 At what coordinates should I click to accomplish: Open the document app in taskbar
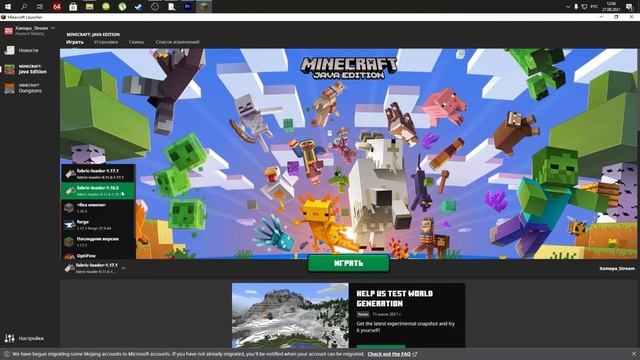point(171,7)
